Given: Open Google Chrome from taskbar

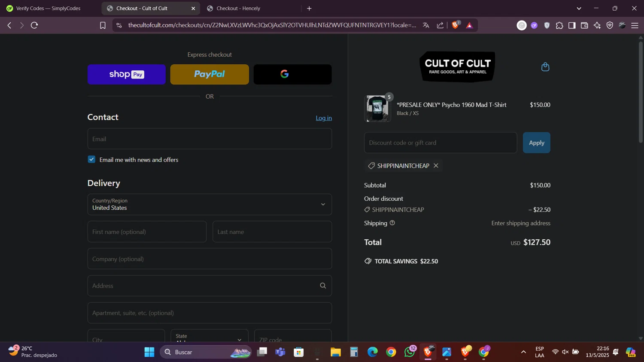Looking at the screenshot, I should click(391, 352).
